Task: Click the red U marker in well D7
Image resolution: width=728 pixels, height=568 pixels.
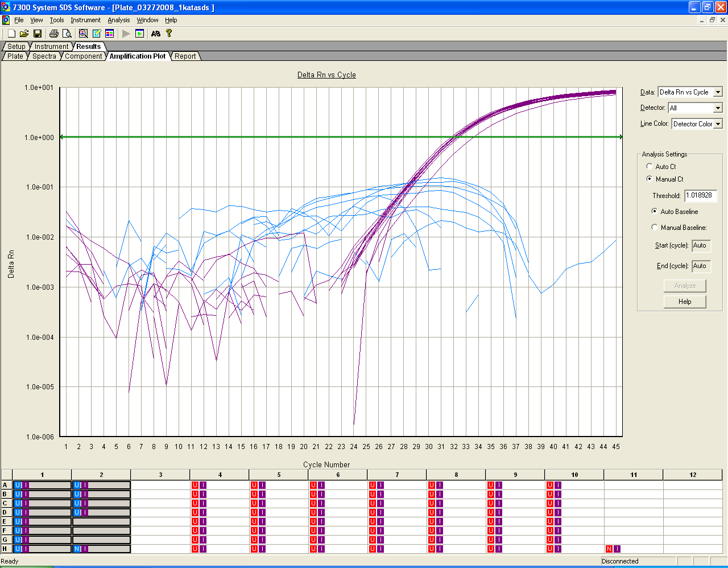Action: pyautogui.click(x=373, y=512)
